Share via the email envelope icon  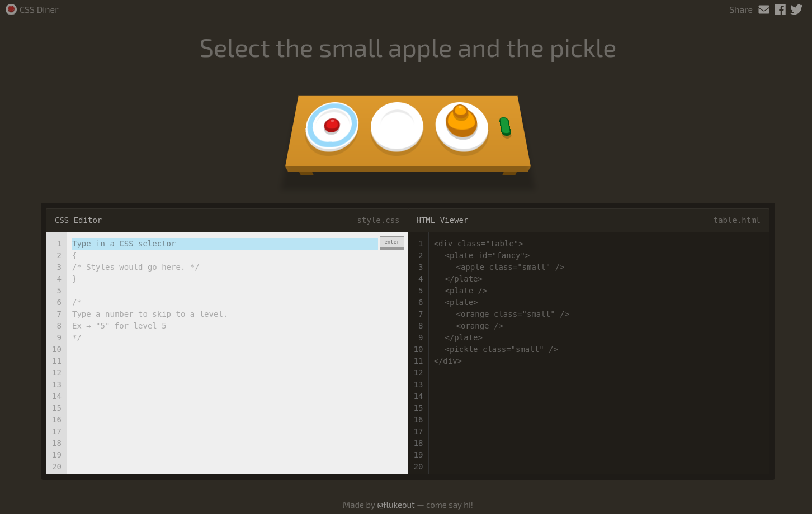(x=764, y=9)
